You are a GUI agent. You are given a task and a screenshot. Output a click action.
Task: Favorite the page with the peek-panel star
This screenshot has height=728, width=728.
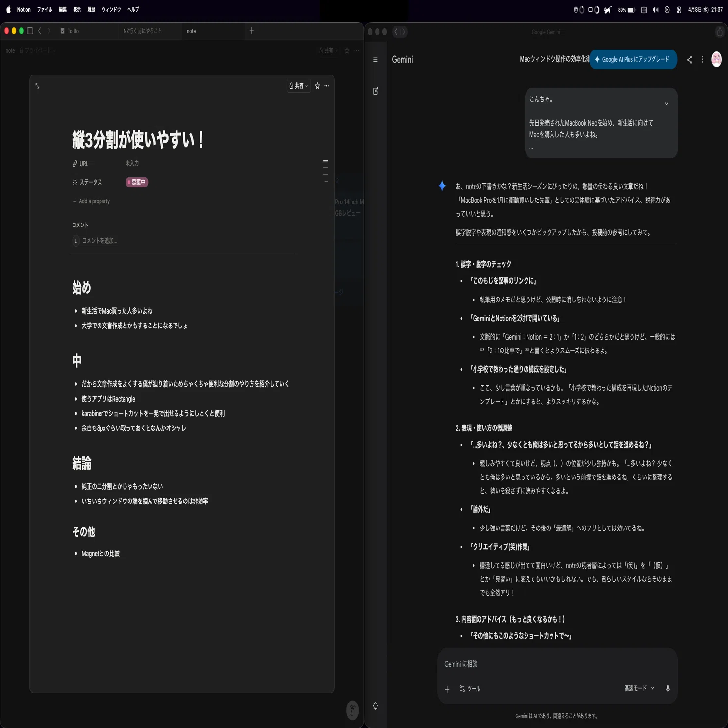pos(317,86)
